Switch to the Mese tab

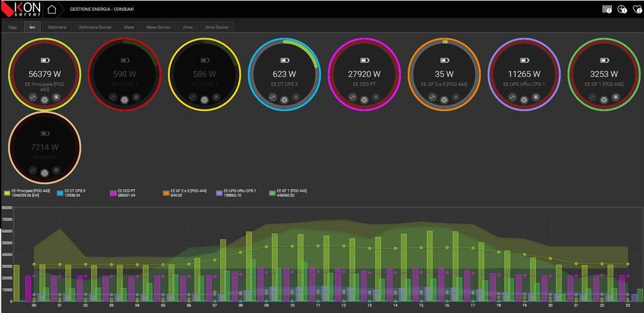(129, 27)
